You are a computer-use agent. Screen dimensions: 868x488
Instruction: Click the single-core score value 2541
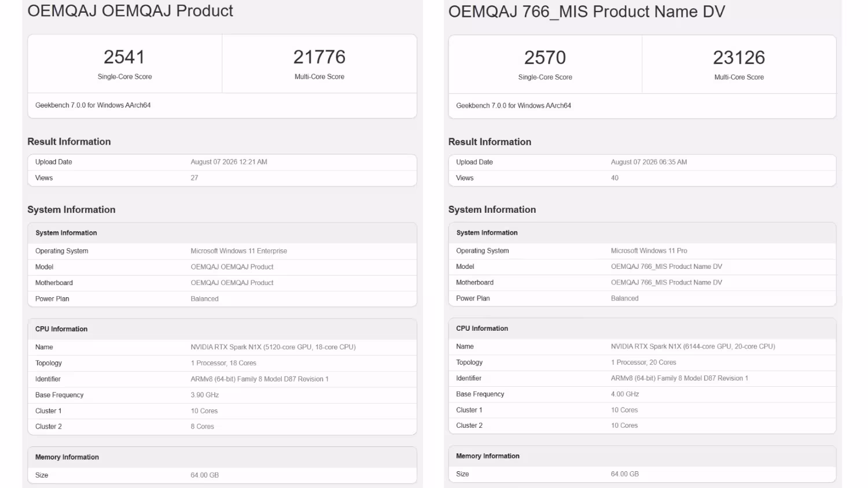124,57
